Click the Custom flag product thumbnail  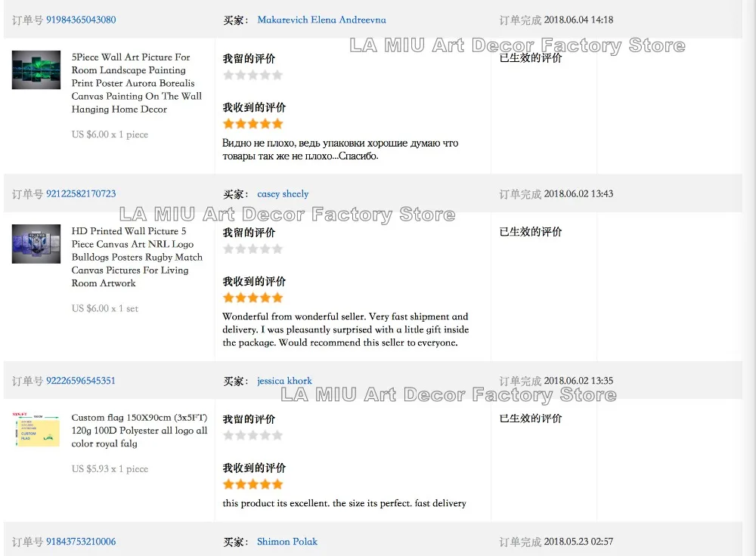coord(36,429)
